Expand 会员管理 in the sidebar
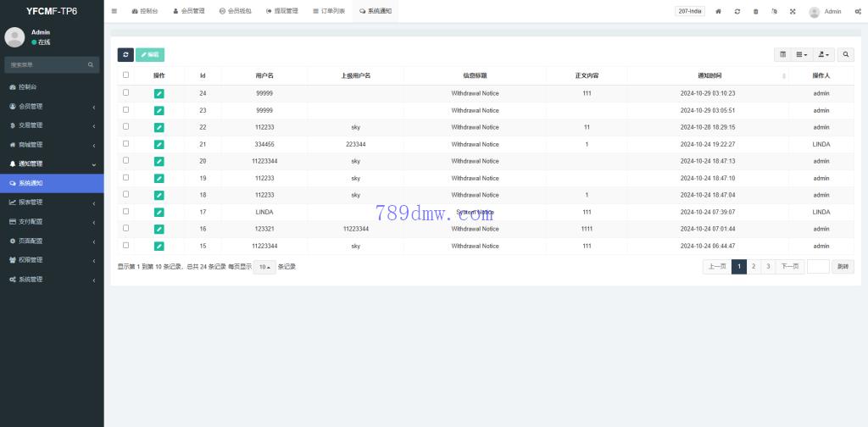868x427 pixels. pos(52,107)
